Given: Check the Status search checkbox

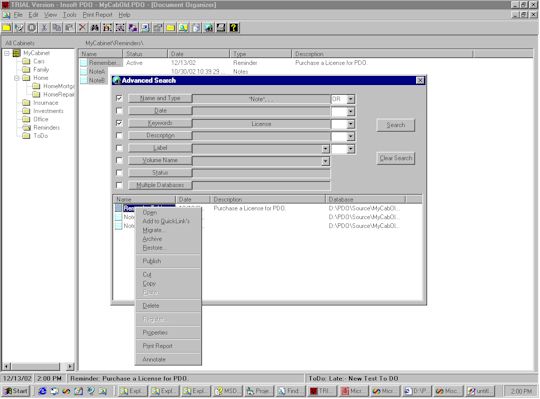Looking at the screenshot, I should pyautogui.click(x=119, y=173).
